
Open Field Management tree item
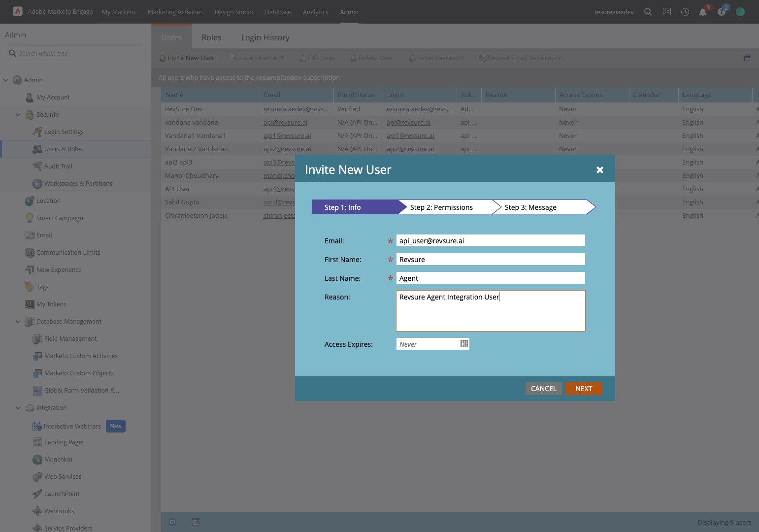coord(70,339)
